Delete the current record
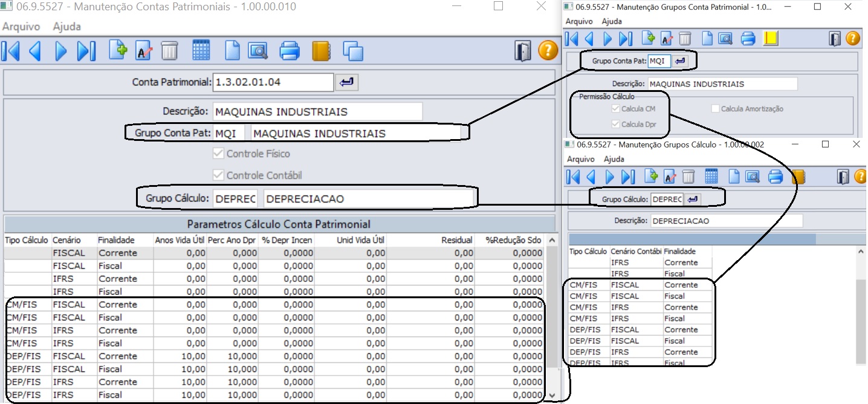The image size is (868, 404). [169, 51]
